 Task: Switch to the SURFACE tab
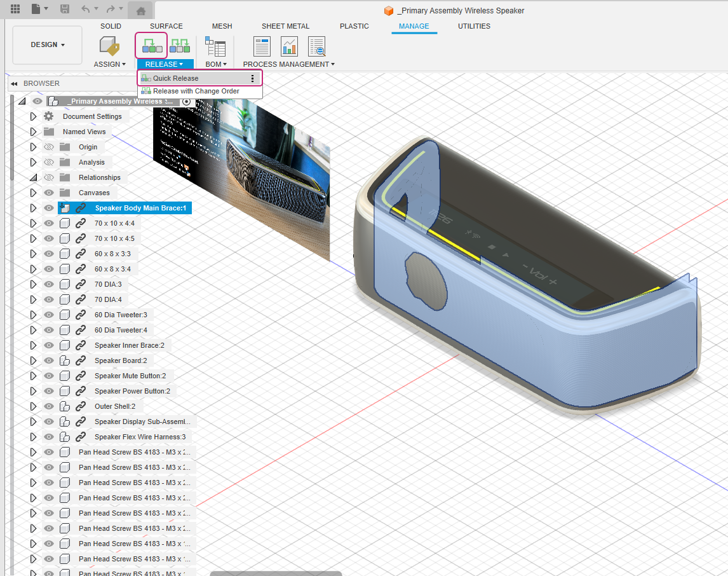point(166,26)
